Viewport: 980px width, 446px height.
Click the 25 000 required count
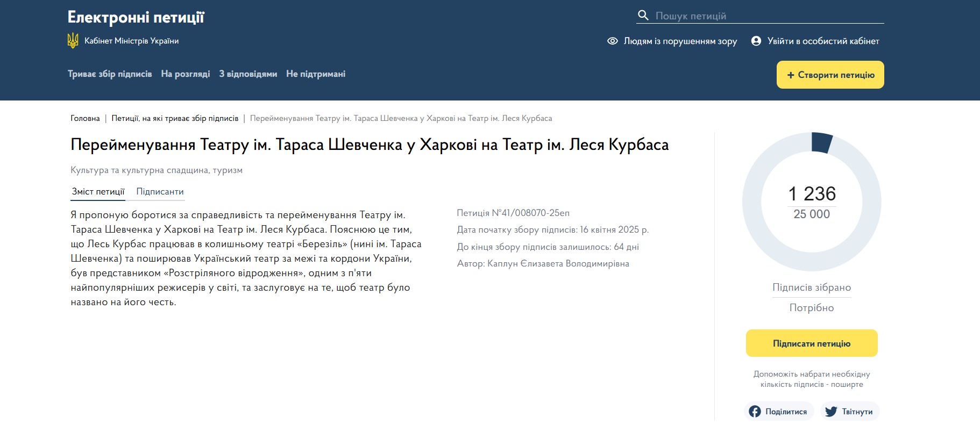click(x=812, y=214)
